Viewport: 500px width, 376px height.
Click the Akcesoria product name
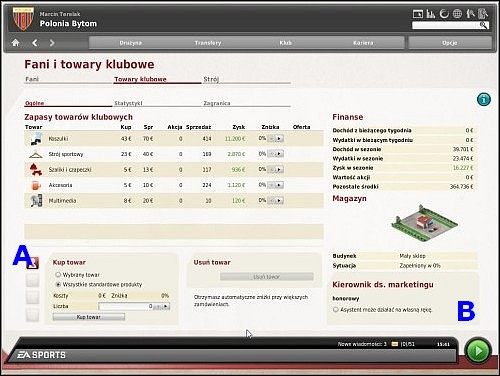pos(60,185)
